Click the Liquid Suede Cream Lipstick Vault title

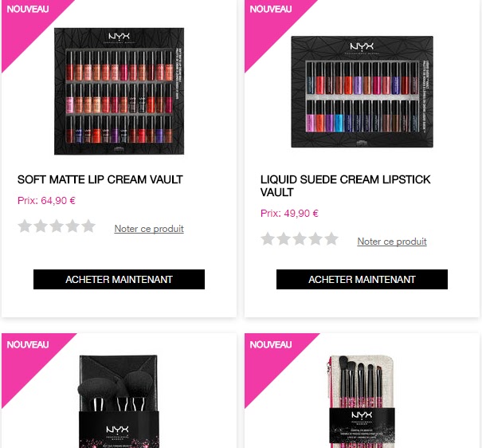point(346,186)
